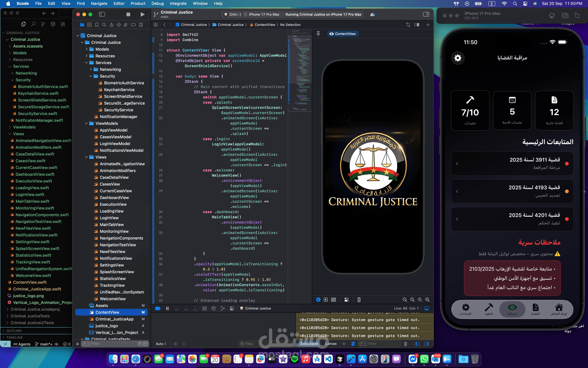Click the Add Editor plus button

pyautogui.click(x=428, y=25)
